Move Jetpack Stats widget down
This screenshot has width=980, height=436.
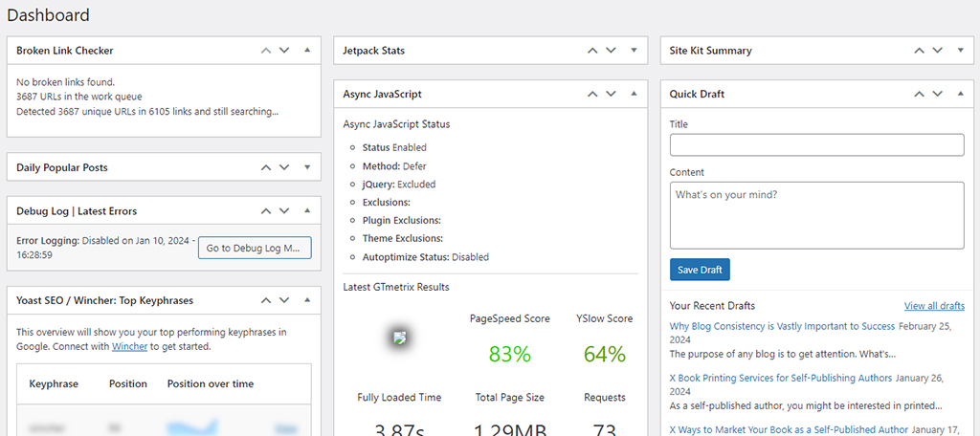coord(612,51)
